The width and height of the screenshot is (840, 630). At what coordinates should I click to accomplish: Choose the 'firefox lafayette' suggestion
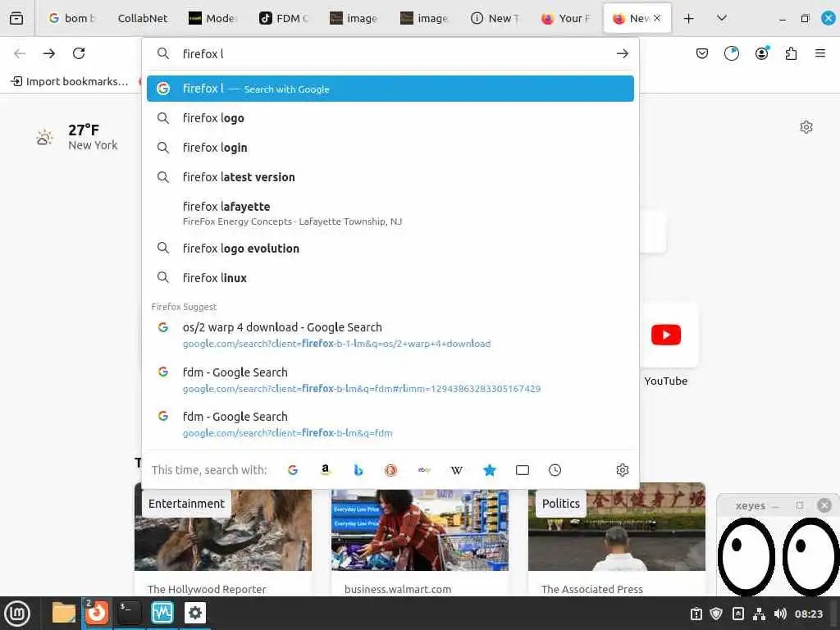[390, 213]
